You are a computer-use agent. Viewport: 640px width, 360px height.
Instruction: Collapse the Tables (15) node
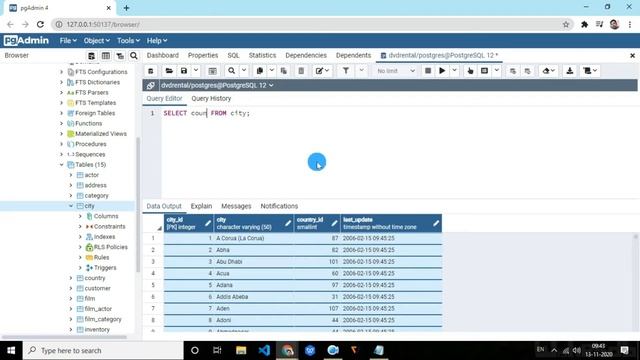62,165
